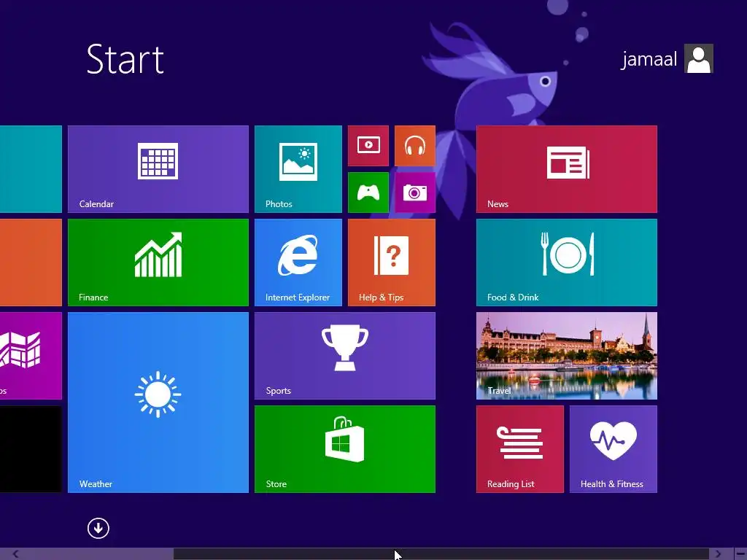
Task: Launch the Music headphones tile
Action: pos(415,146)
